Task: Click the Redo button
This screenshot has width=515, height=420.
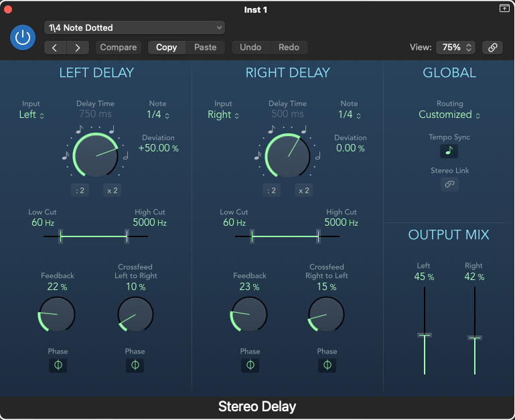Action: coord(289,48)
